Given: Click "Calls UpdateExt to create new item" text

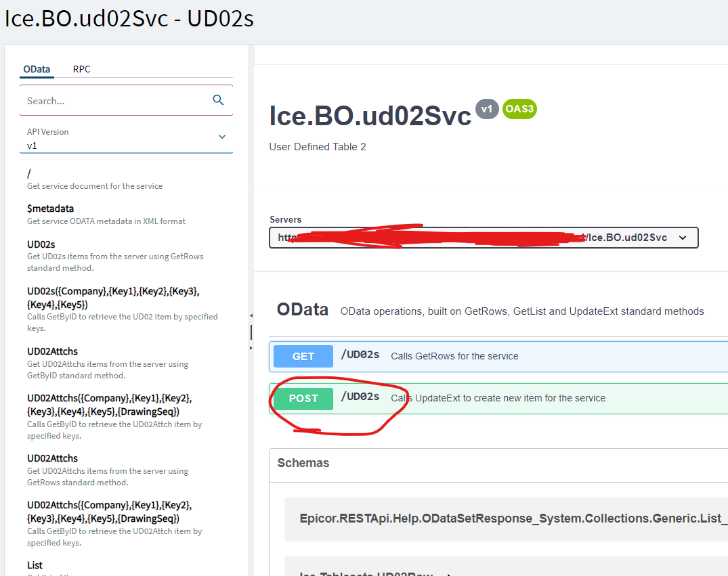Looking at the screenshot, I should tap(498, 398).
